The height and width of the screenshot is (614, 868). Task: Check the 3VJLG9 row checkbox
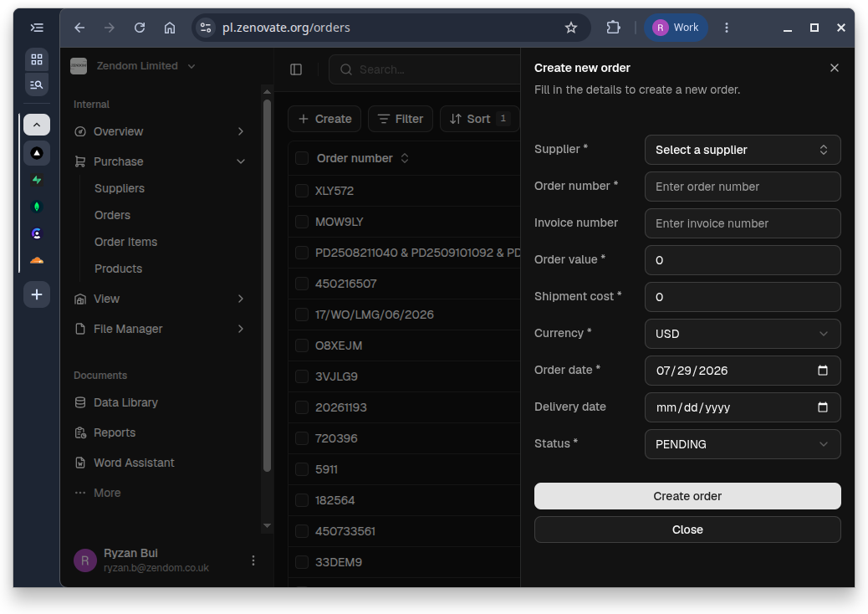pos(302,377)
